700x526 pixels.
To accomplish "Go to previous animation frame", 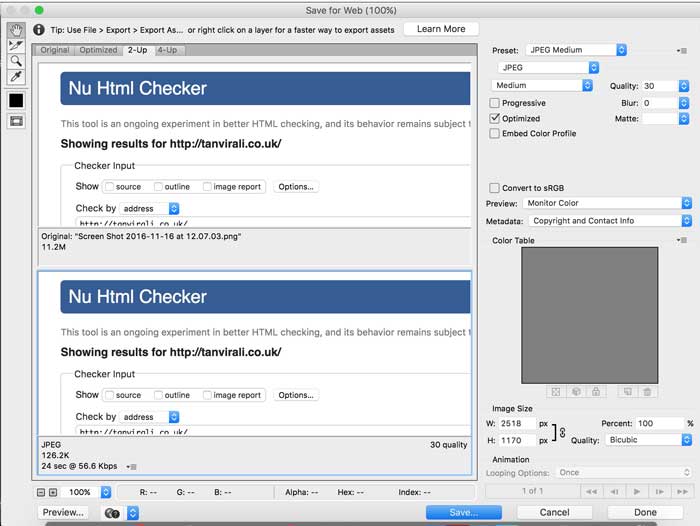I will coord(614,492).
